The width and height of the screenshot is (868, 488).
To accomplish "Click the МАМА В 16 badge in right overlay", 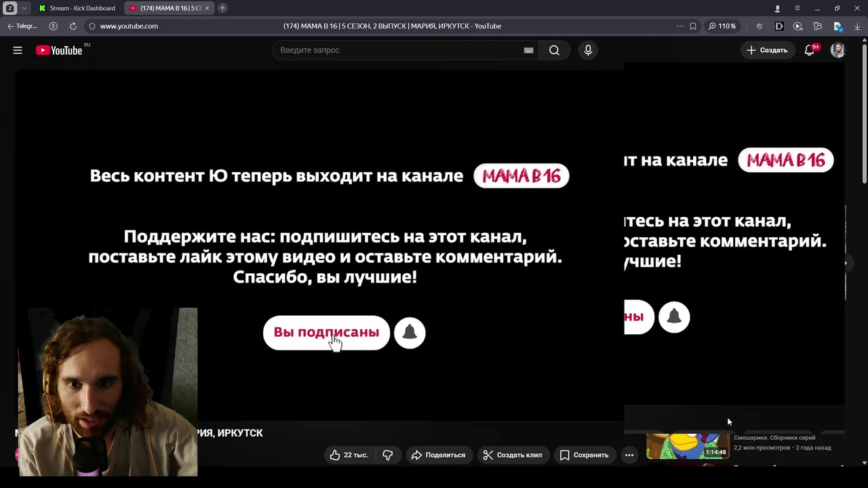I will (x=785, y=160).
